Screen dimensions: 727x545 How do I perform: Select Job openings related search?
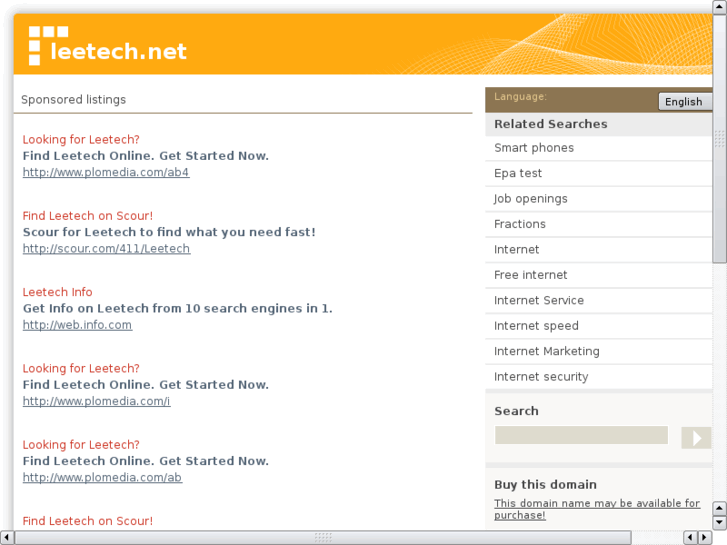tap(531, 199)
